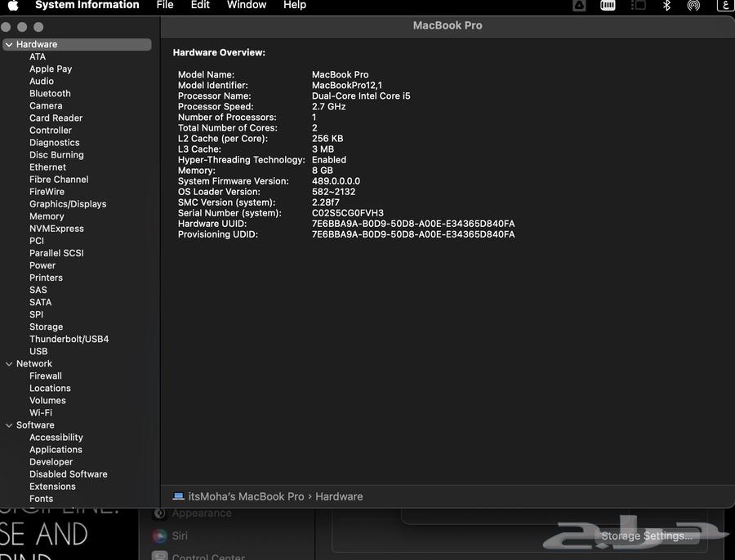Select Graphics/Displays in the sidebar

[68, 204]
